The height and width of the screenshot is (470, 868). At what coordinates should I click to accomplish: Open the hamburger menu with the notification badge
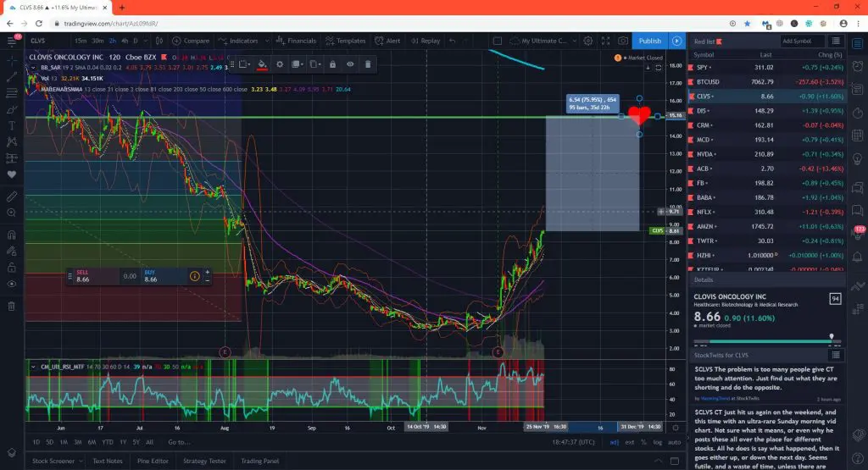point(12,41)
